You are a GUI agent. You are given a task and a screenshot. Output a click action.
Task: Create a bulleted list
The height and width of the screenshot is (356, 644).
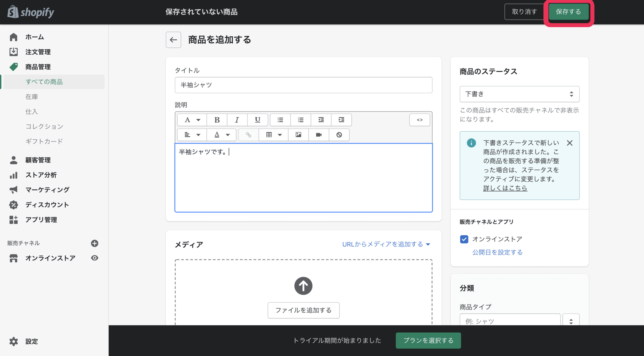pyautogui.click(x=280, y=120)
